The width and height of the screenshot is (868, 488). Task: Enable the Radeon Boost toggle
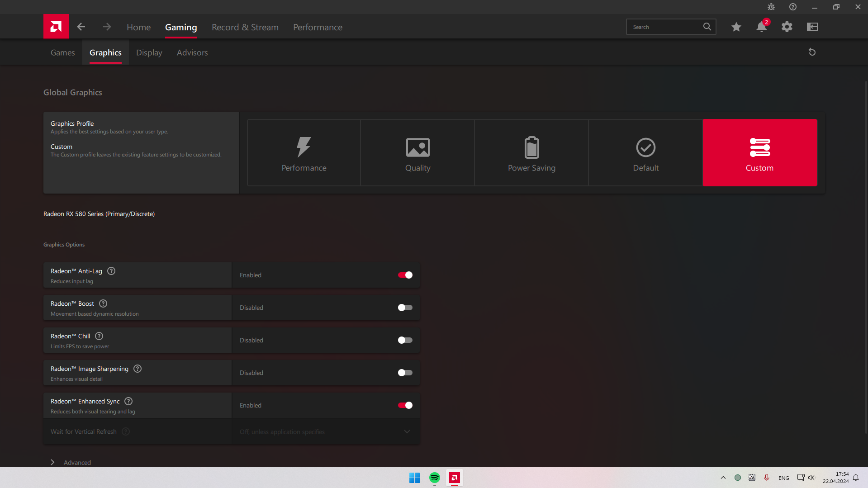pyautogui.click(x=405, y=308)
